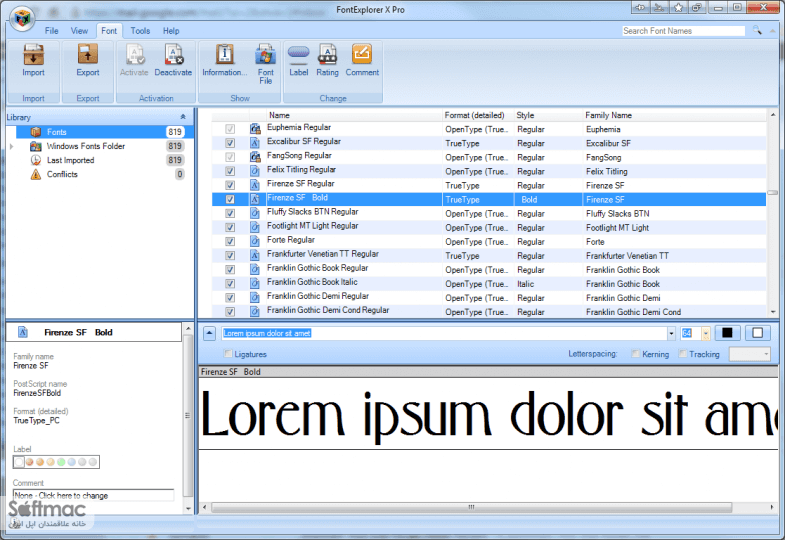This screenshot has width=785, height=540.
Task: Select the Franklin Gothic Demi Regular row
Action: pos(489,298)
